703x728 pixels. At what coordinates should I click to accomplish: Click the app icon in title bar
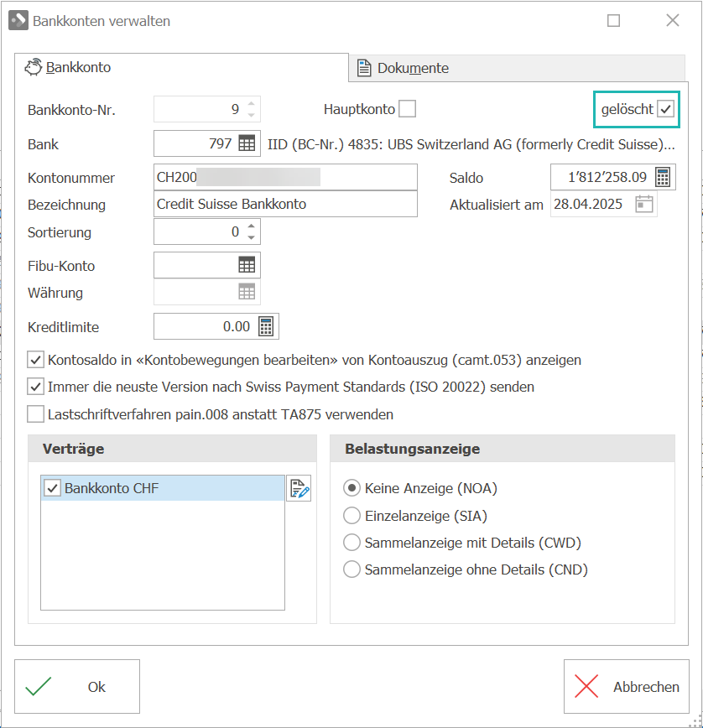click(18, 20)
